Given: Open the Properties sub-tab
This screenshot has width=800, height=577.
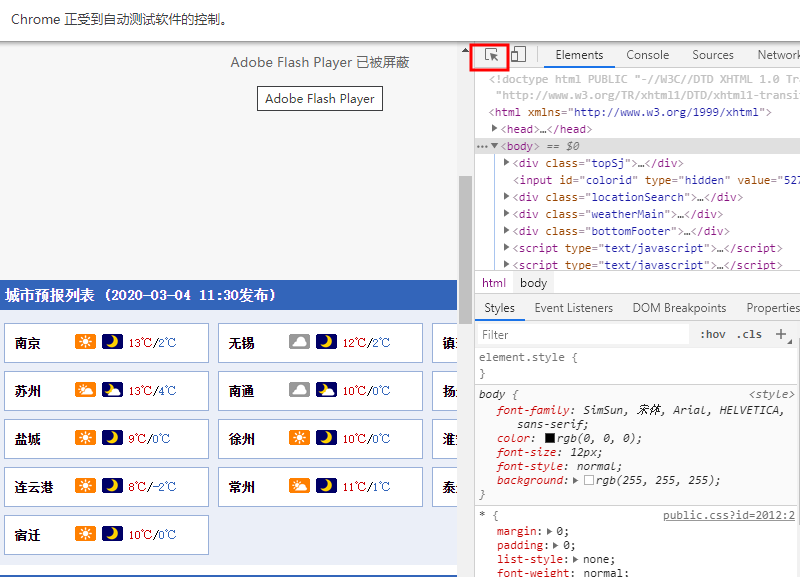Looking at the screenshot, I should point(772,308).
